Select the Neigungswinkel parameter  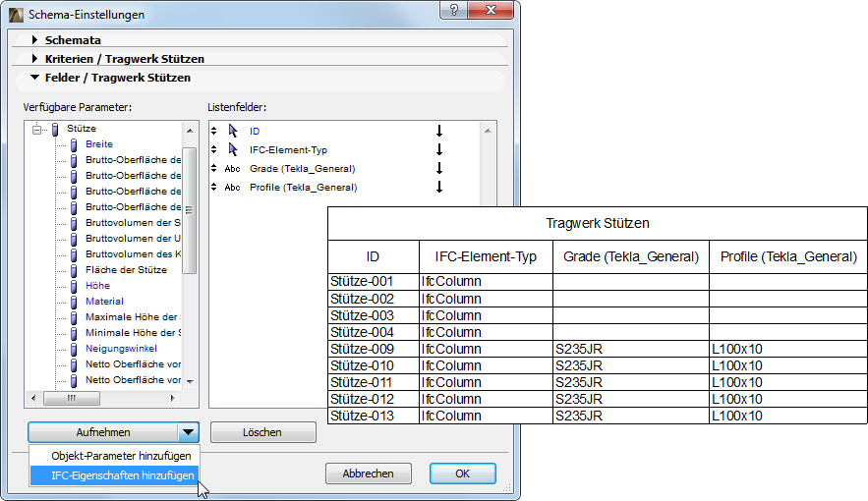click(121, 349)
